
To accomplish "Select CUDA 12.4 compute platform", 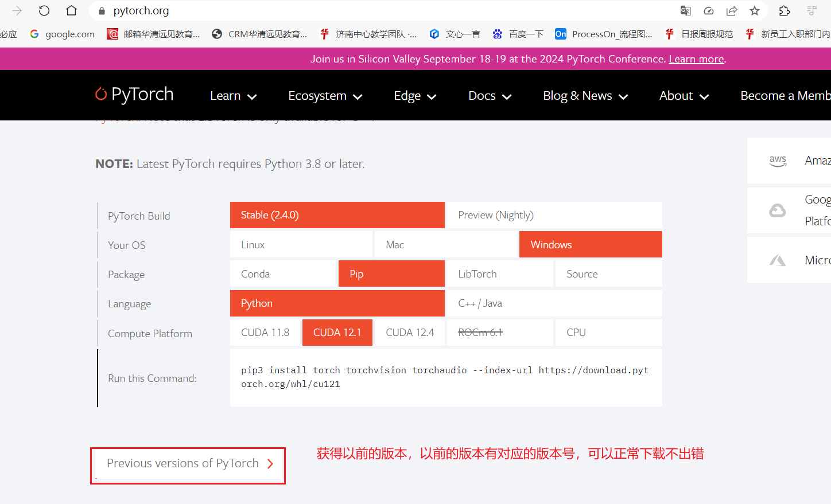I will [x=410, y=333].
